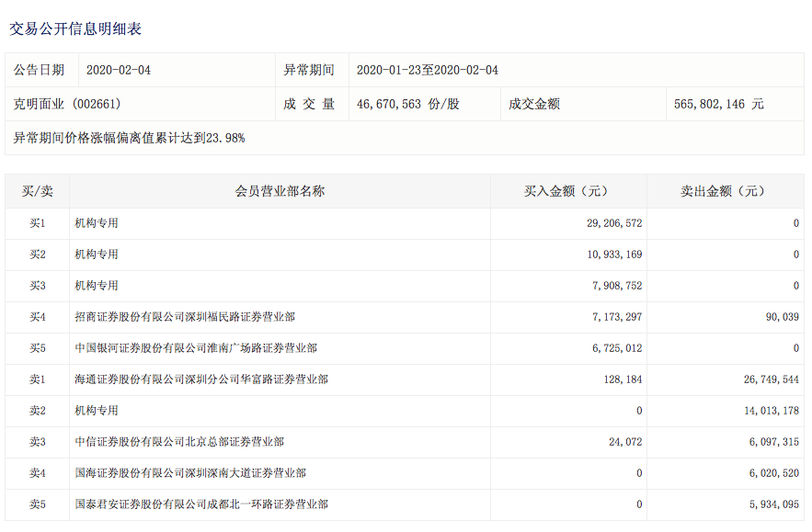The image size is (812, 532).
Task: Click 机构专用 in the 卖2 row
Action: [97, 411]
